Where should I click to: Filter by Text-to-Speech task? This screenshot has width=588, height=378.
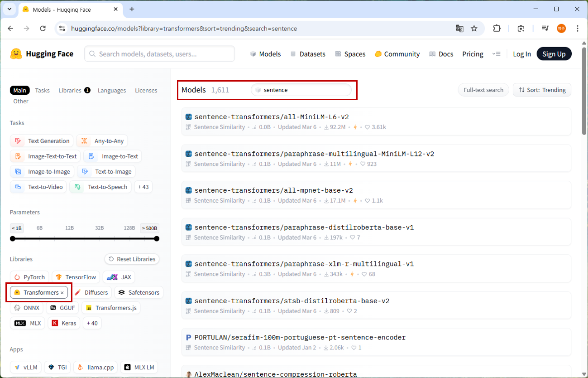point(100,187)
